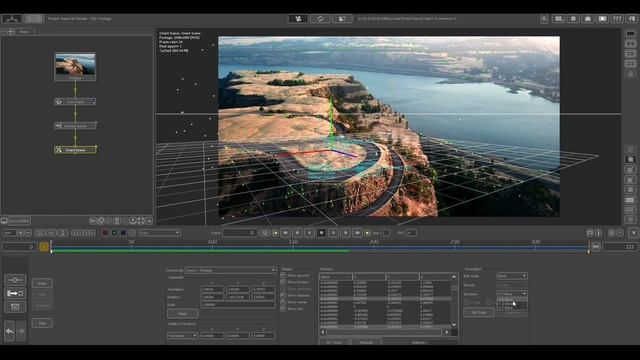The height and width of the screenshot is (360, 640).
Task: Click the Help button in lower-left panel
Action: (x=42, y=323)
